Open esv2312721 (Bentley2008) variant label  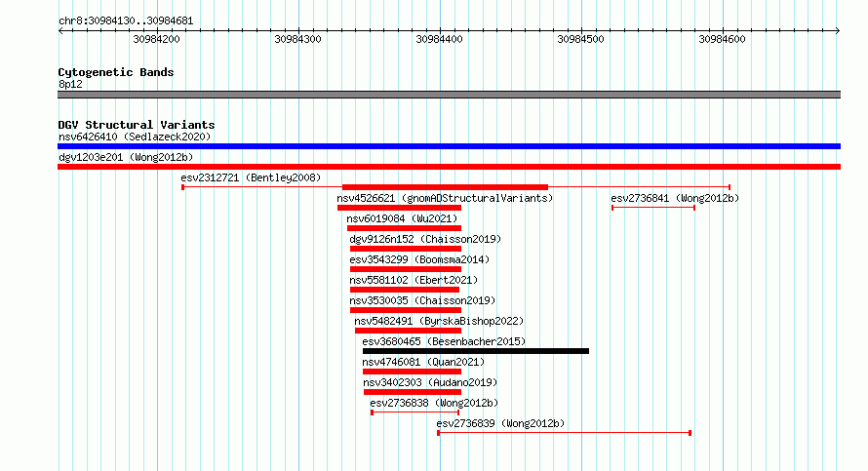(251, 177)
